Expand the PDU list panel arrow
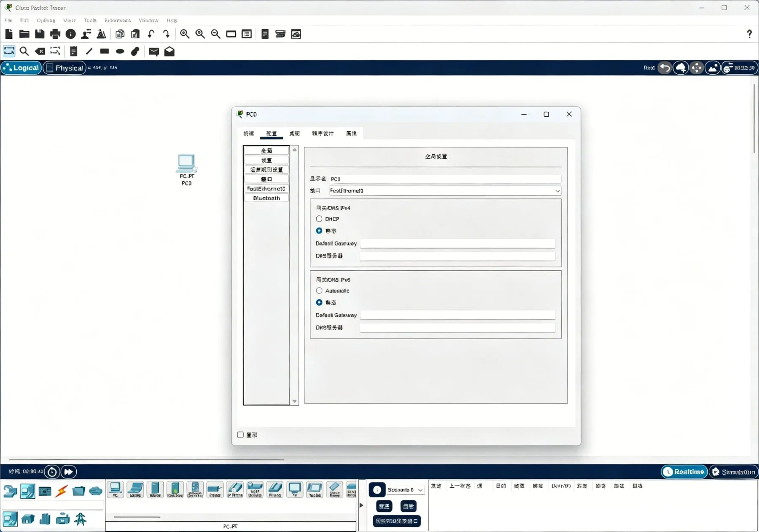The image size is (759, 532). click(x=361, y=505)
